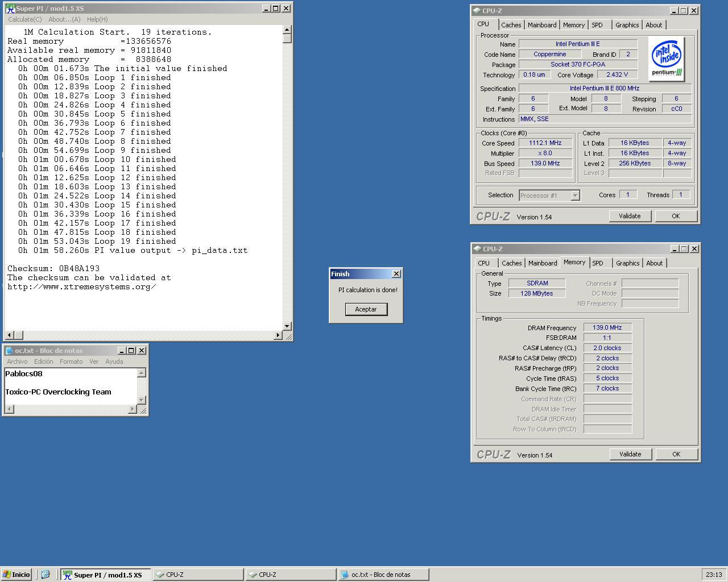
Task: Close the Finish dialog
Action: pyautogui.click(x=396, y=274)
